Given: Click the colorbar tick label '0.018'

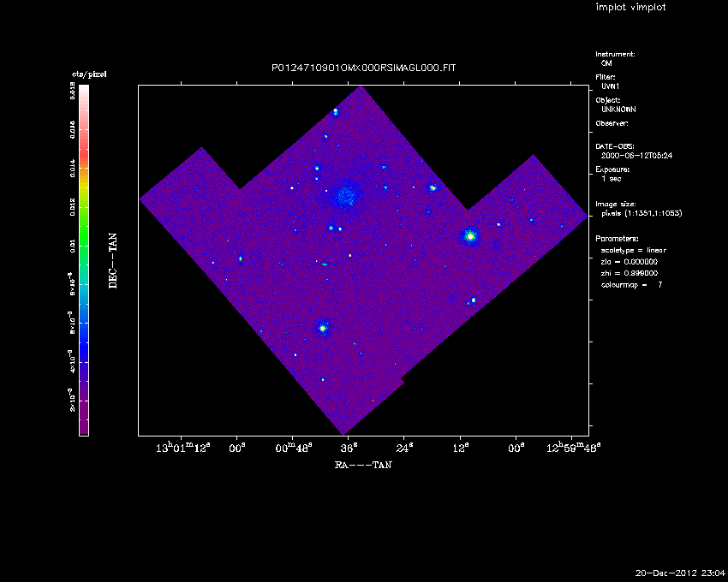Looking at the screenshot, I should coord(73,91).
